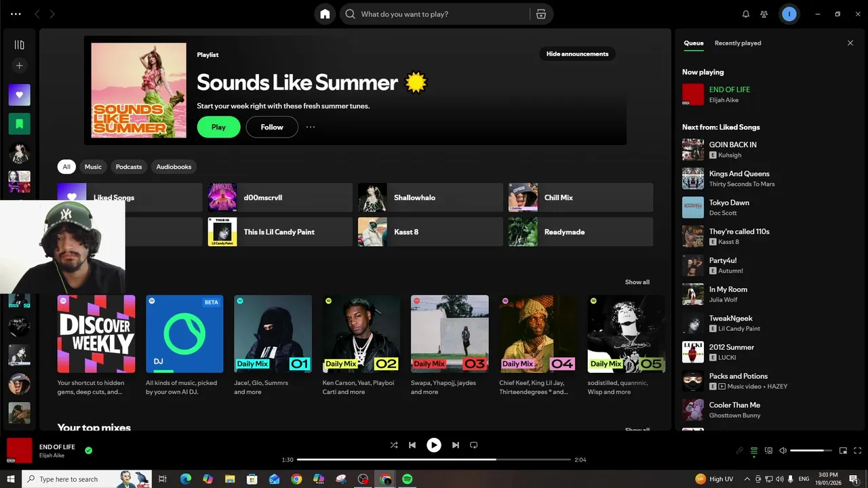868x488 pixels.
Task: Click the Play button in player bar
Action: (x=434, y=445)
